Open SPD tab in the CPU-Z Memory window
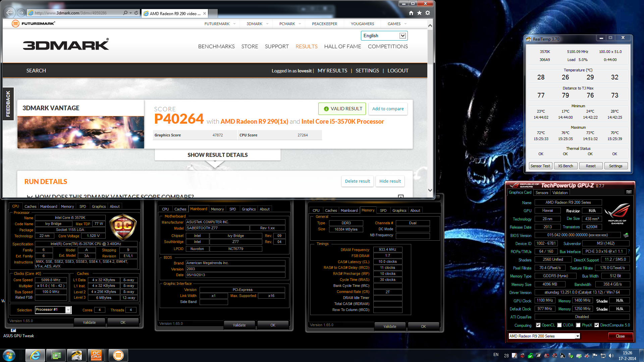The height and width of the screenshot is (362, 644). coord(383,210)
